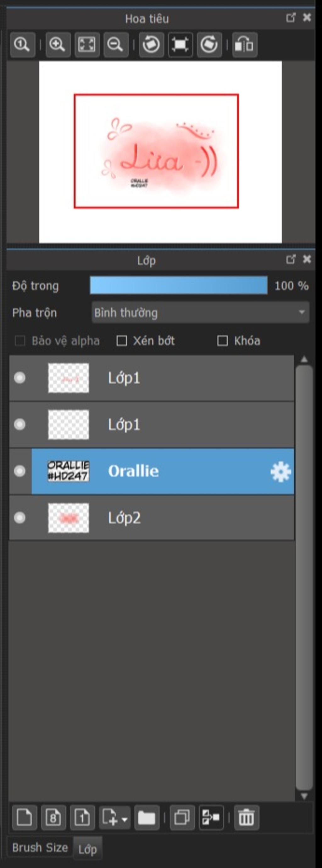Open the Pha trộn blend mode dropdown
The height and width of the screenshot is (868, 322).
click(x=200, y=312)
